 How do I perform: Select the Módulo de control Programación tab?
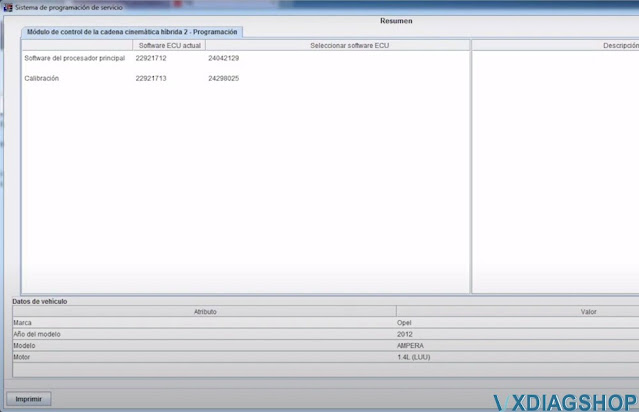coord(132,32)
